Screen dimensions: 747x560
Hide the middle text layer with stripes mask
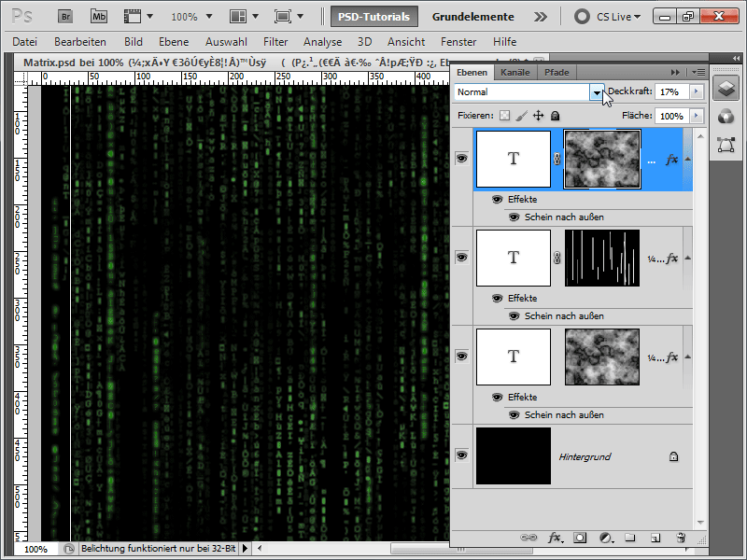pos(461,258)
